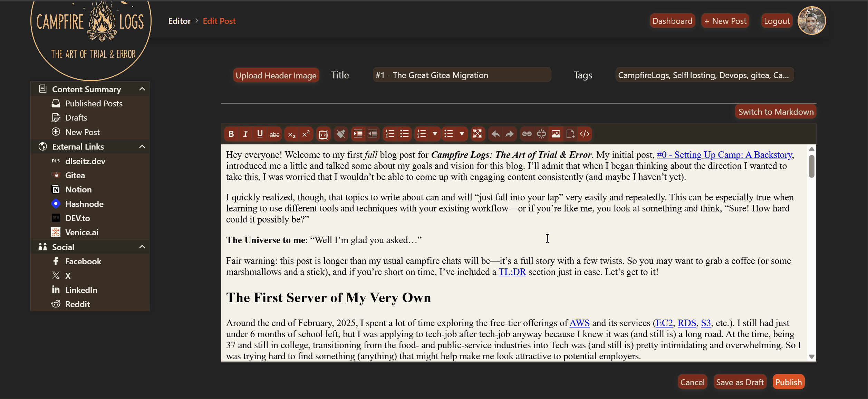Image resolution: width=868 pixels, height=399 pixels.
Task: Click the post title input field
Action: click(x=462, y=75)
